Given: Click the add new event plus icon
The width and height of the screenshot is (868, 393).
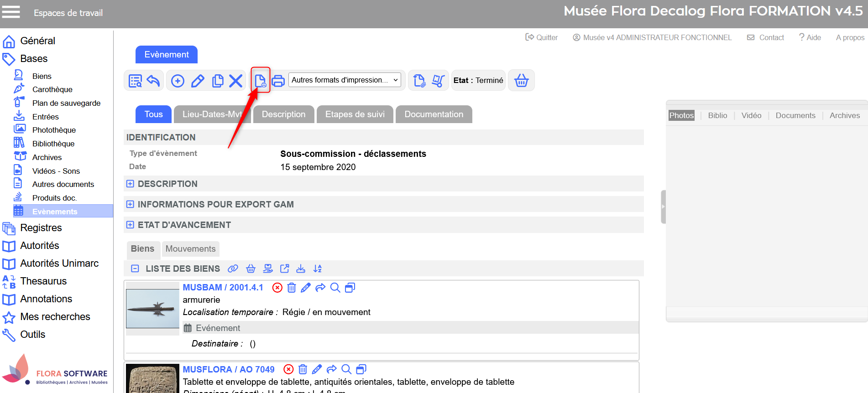Looking at the screenshot, I should [178, 81].
